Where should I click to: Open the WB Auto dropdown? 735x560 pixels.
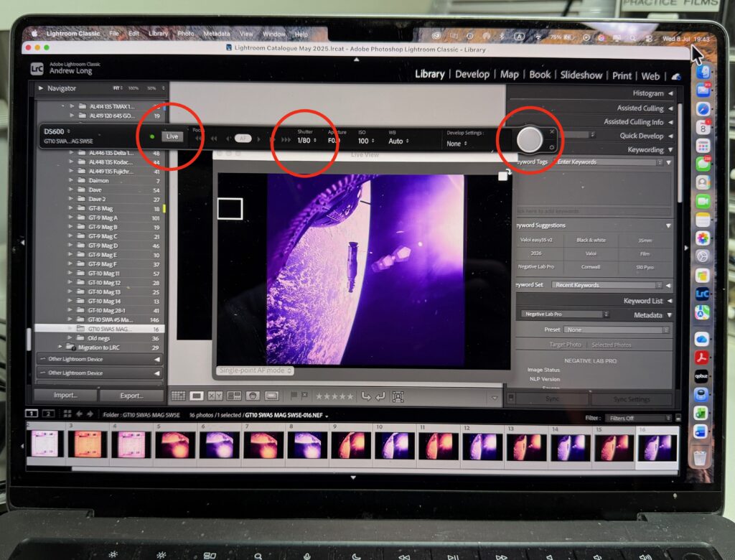click(x=398, y=141)
